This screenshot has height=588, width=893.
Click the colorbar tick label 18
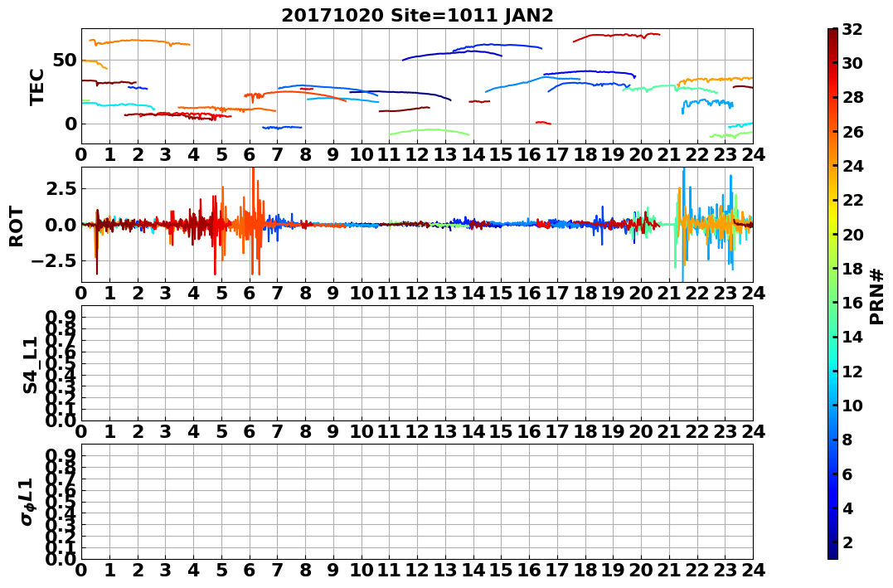click(x=852, y=269)
